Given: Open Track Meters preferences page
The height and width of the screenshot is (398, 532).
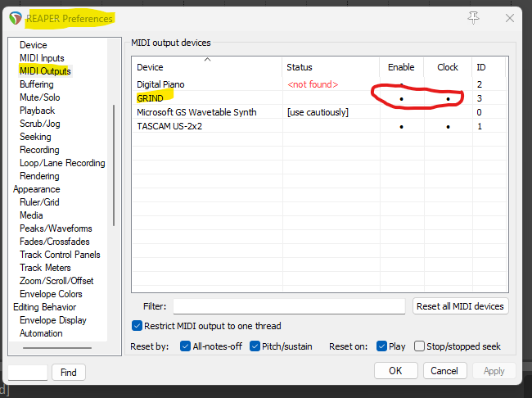Looking at the screenshot, I should [x=45, y=268].
